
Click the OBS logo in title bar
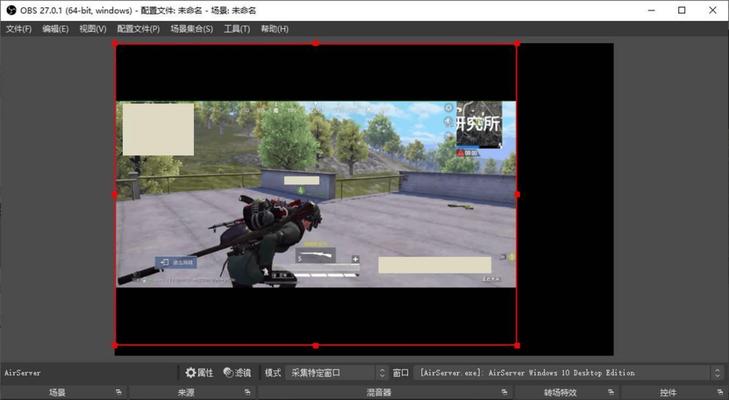click(11, 10)
